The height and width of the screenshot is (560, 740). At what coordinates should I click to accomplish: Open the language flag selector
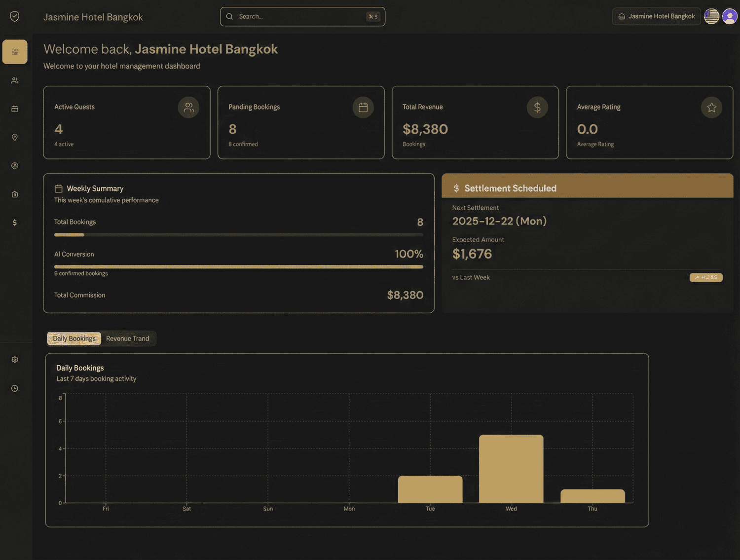711,16
